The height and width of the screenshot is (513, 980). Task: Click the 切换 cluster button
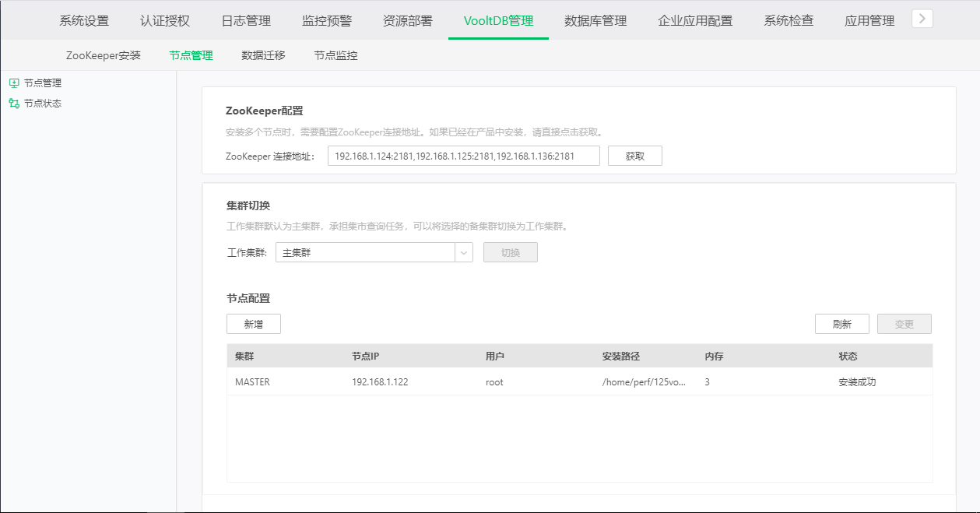coord(510,252)
